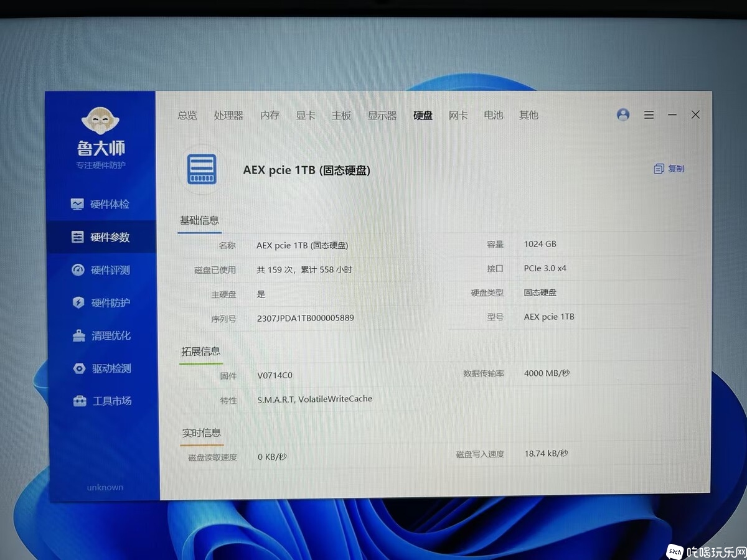Screen dimensions: 747x560
Task: Click the unknown label in sidebar
Action: pos(105,487)
